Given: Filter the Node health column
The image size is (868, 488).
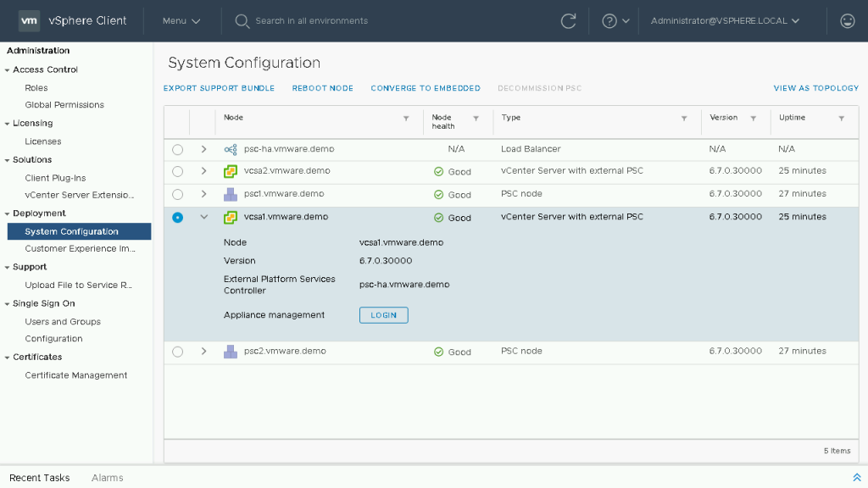Looking at the screenshot, I should coord(476,119).
